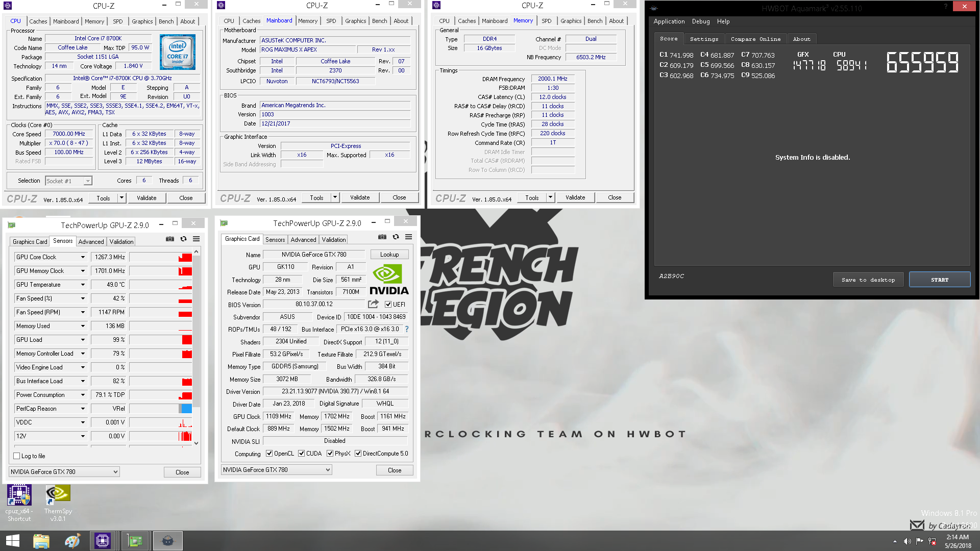This screenshot has height=551, width=980.
Task: Open hamburger menu in GPU-Z Graphics Card window
Action: point(408,237)
